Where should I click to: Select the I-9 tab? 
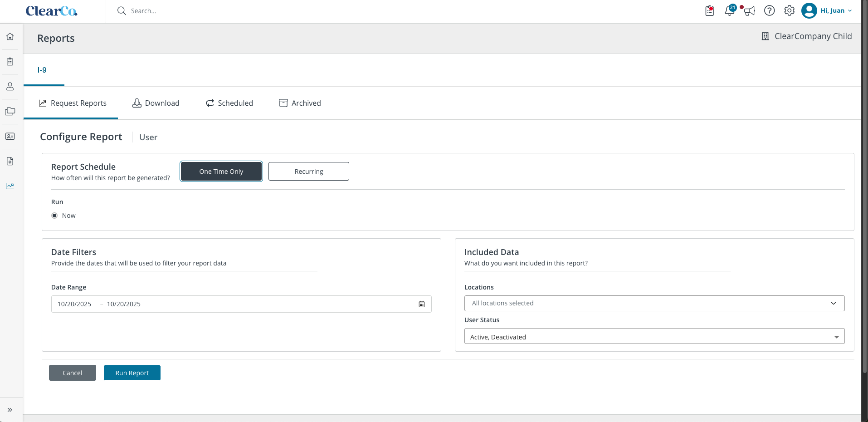pyautogui.click(x=42, y=70)
